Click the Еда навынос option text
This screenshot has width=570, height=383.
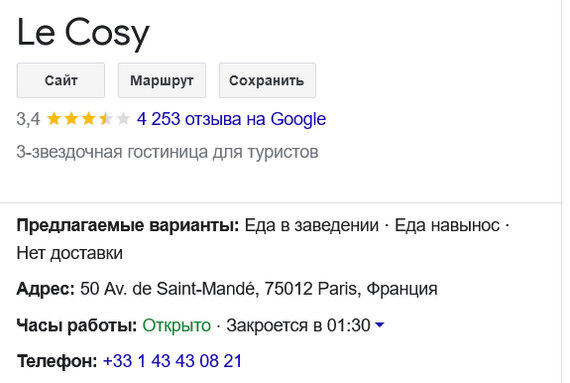click(447, 225)
